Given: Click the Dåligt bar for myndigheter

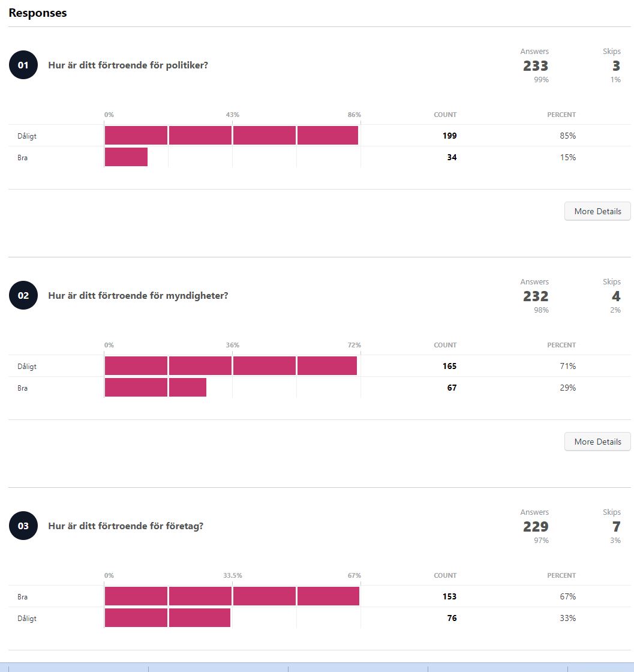Looking at the screenshot, I should point(230,366).
